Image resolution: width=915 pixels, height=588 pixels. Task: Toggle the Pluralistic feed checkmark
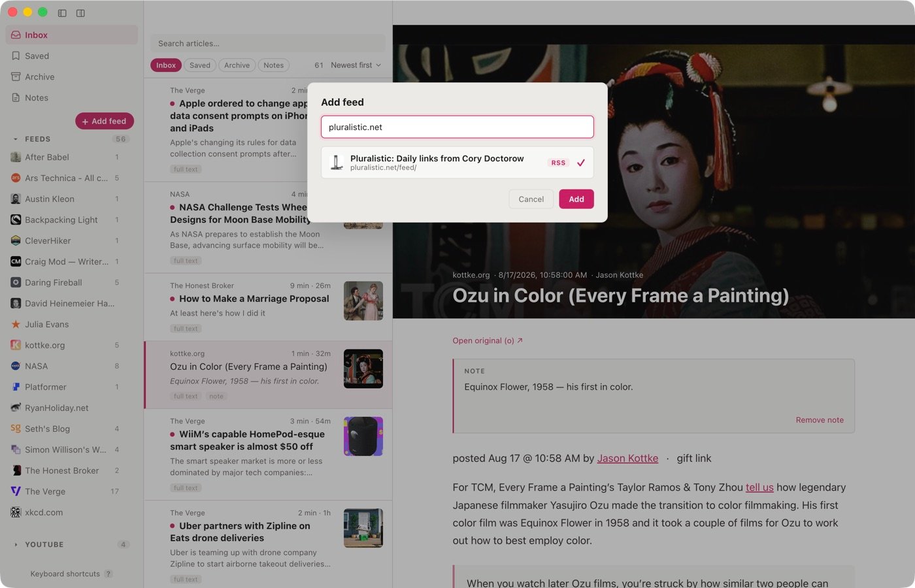tap(580, 163)
